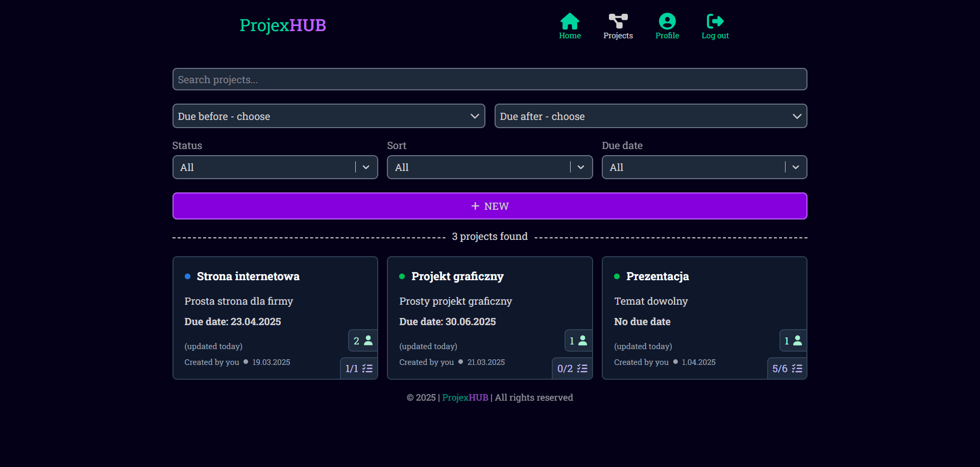Click Sort select showing All

coord(490,167)
